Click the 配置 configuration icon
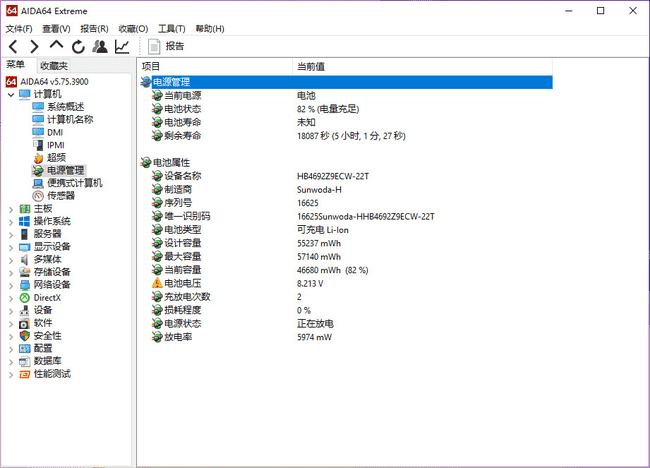 pyautogui.click(x=24, y=349)
